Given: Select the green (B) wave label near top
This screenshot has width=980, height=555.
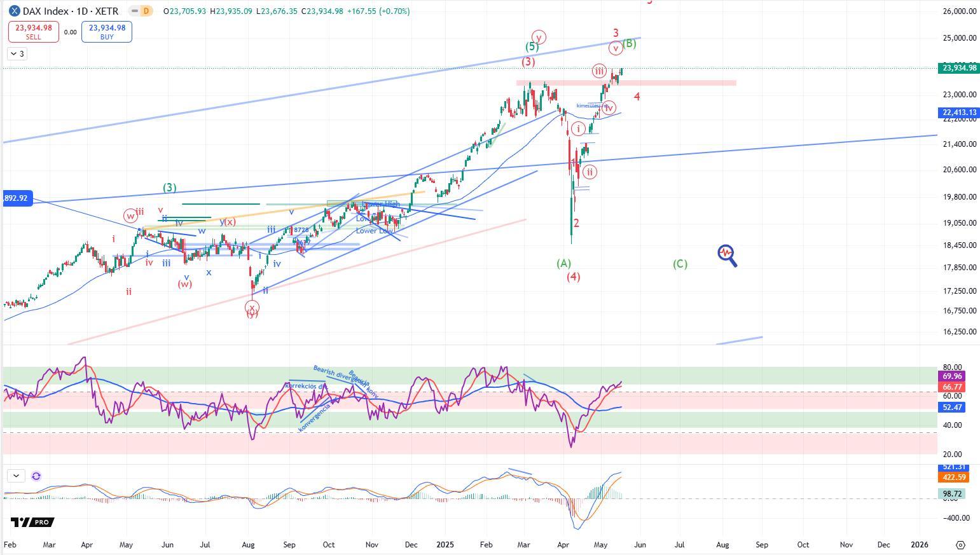Looking at the screenshot, I should [629, 43].
